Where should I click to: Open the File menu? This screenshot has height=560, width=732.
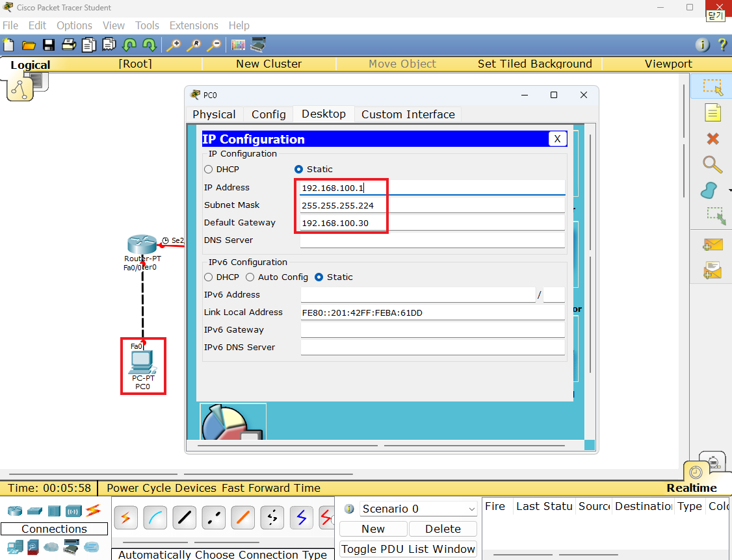(10, 26)
